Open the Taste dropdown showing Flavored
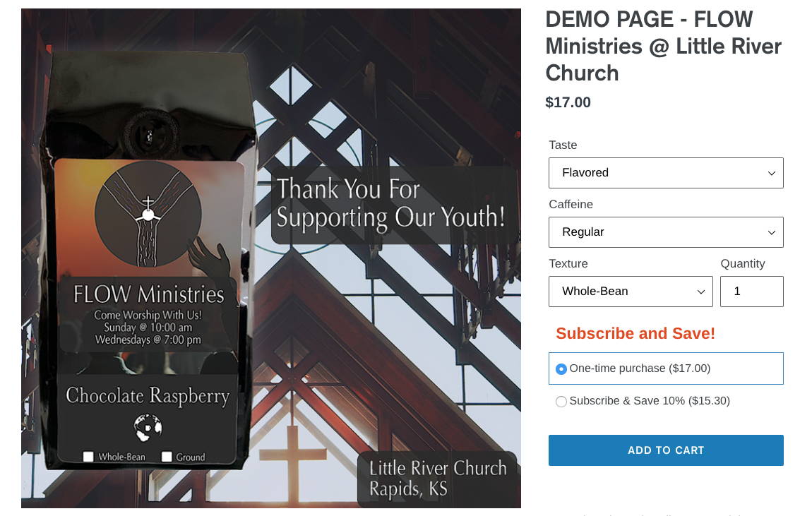 666,173
